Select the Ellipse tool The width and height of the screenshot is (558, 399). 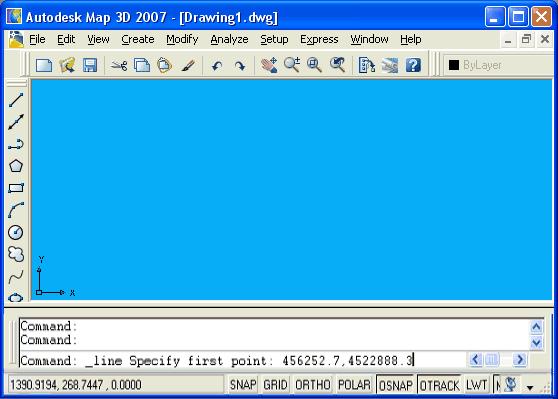point(16,297)
